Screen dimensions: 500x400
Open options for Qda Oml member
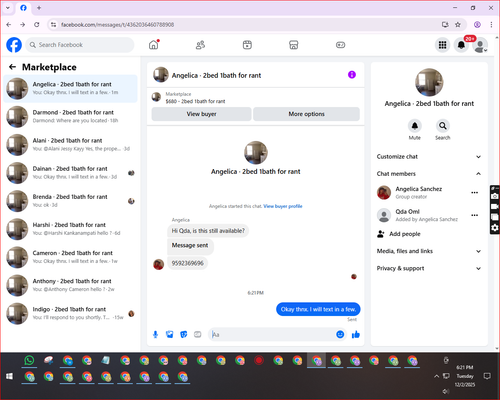coord(475,215)
